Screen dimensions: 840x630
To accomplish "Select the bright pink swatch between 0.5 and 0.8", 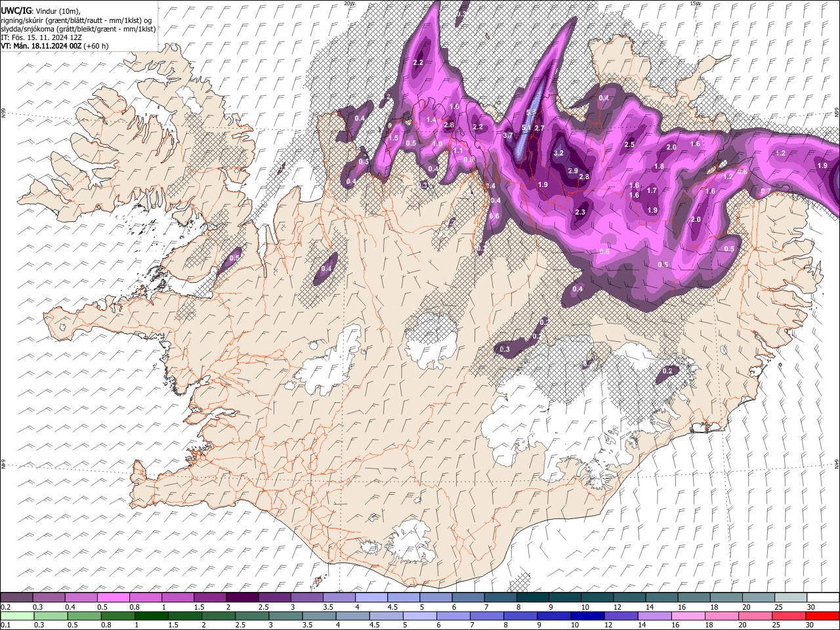I will click(114, 597).
